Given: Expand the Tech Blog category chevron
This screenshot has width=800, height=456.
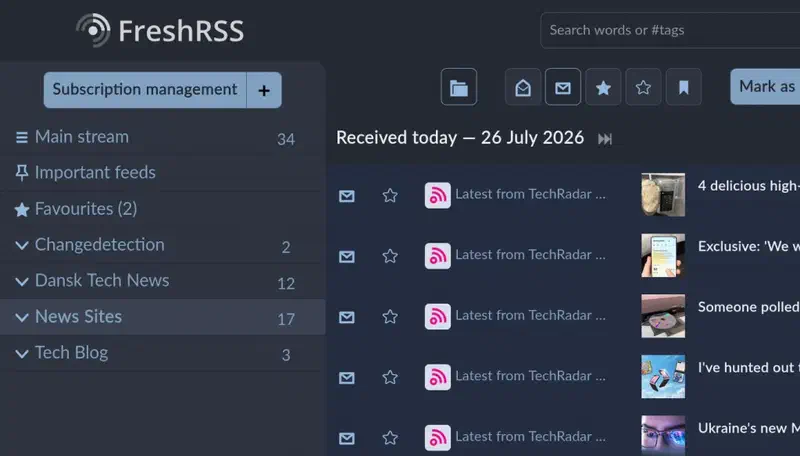Looking at the screenshot, I should click(21, 353).
